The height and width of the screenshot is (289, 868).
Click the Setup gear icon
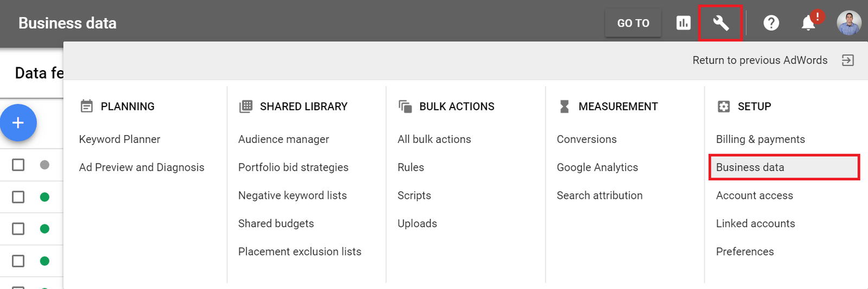point(724,106)
